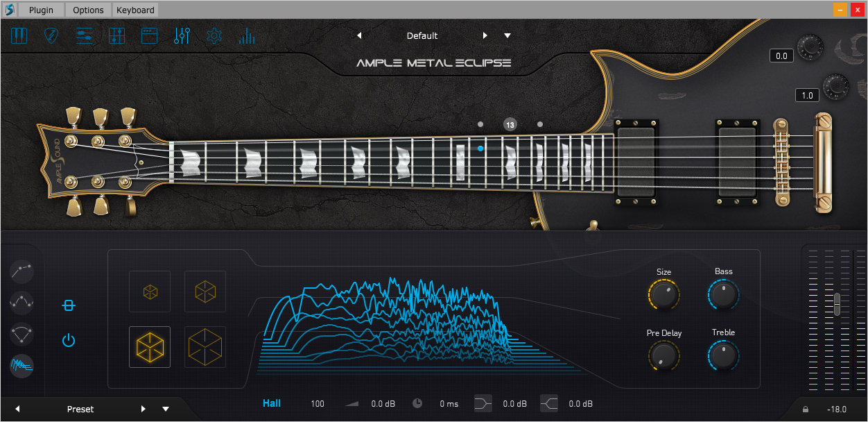Open the tab player lines icon

[84, 35]
